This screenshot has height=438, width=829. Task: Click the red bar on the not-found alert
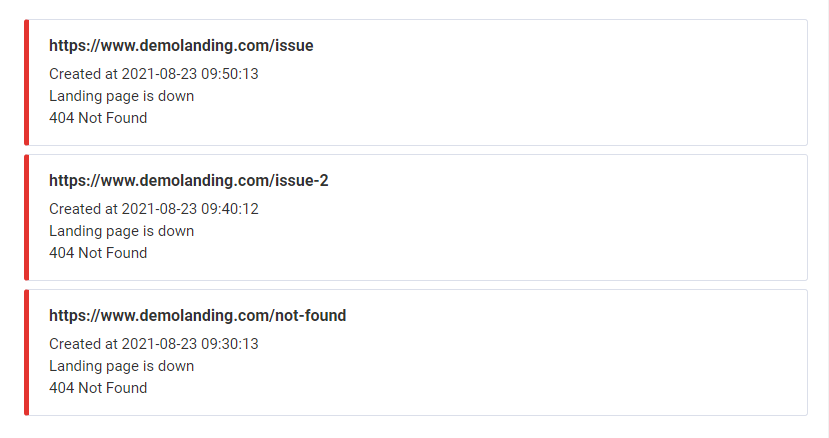(27, 352)
